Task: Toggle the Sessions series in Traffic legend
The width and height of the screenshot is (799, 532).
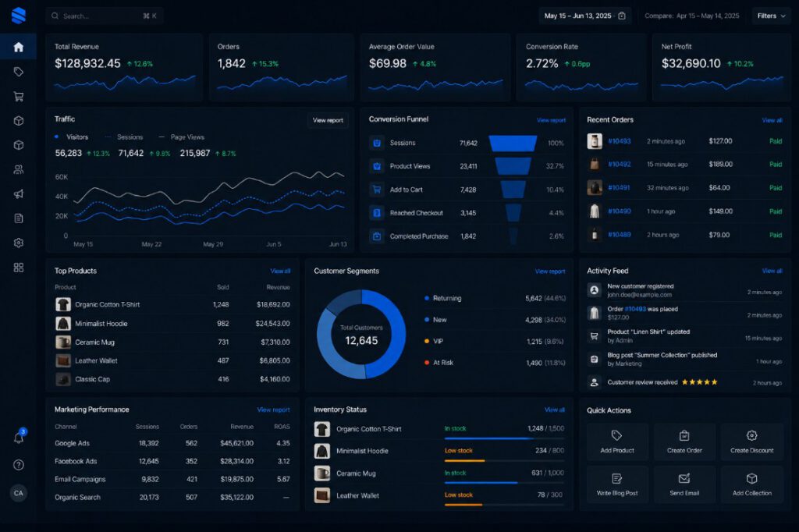Action: coord(124,137)
